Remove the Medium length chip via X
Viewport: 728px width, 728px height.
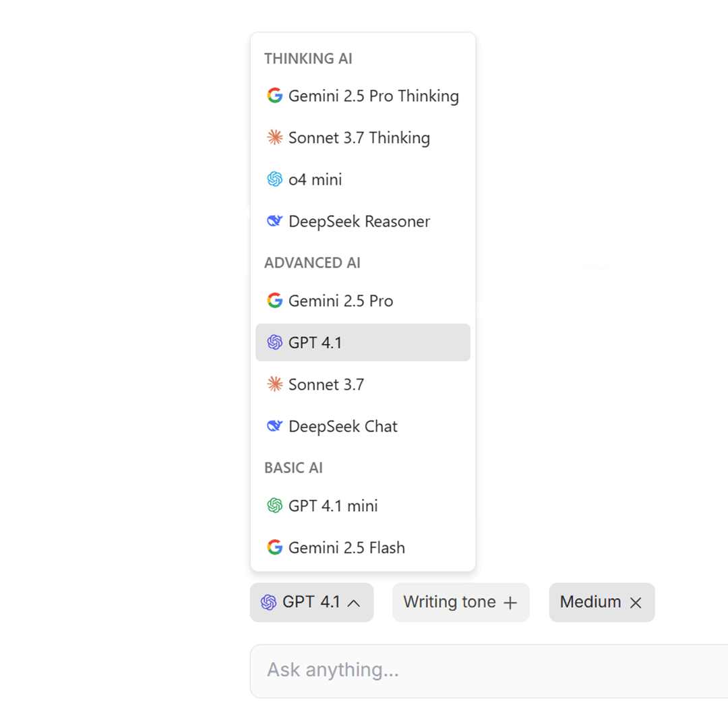636,603
